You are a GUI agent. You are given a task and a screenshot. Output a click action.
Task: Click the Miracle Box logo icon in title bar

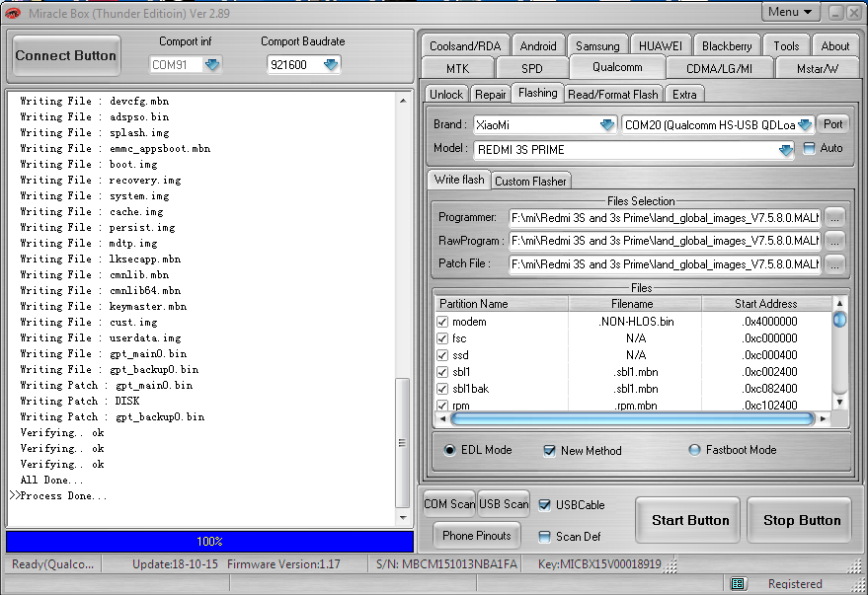[x=13, y=13]
